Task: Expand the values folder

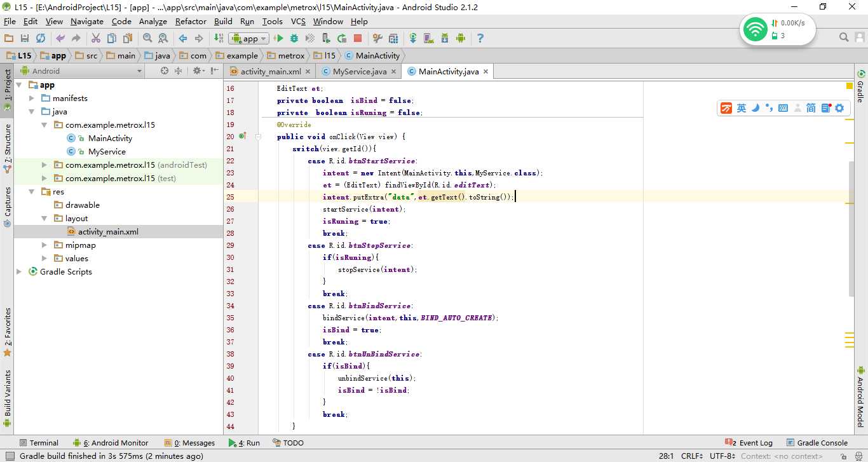Action: tap(44, 258)
